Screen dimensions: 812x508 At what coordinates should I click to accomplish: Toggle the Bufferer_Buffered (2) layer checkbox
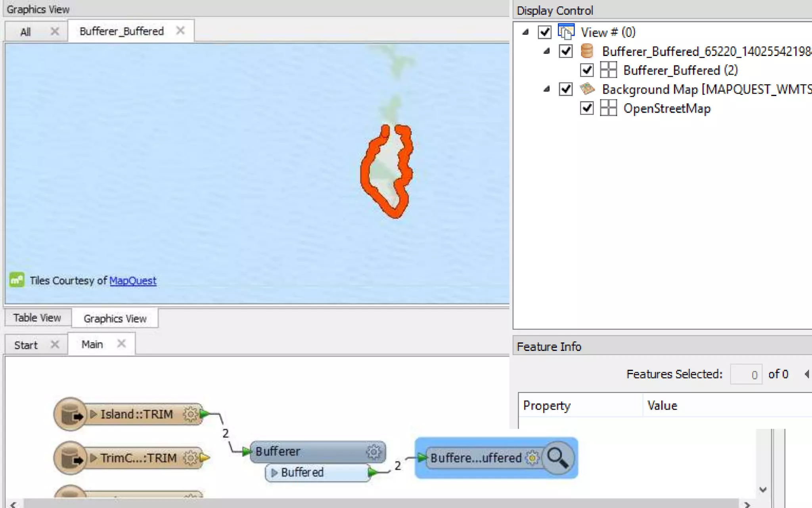tap(587, 70)
